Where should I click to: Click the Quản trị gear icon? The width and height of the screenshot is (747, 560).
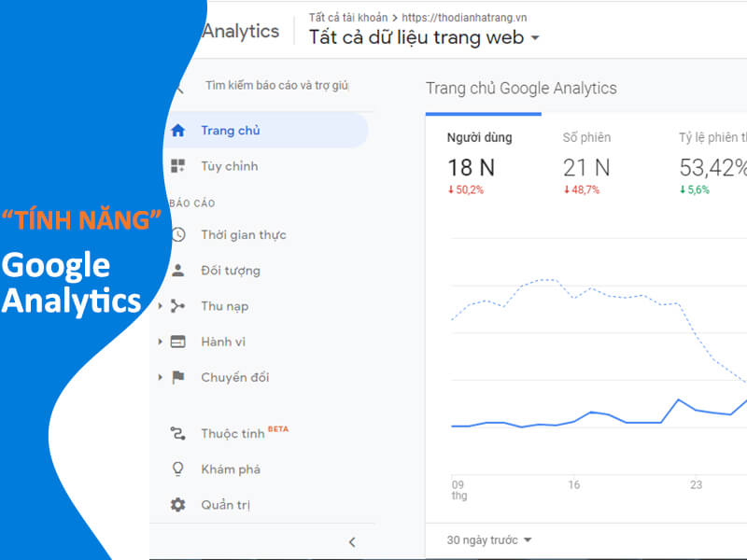(x=177, y=505)
